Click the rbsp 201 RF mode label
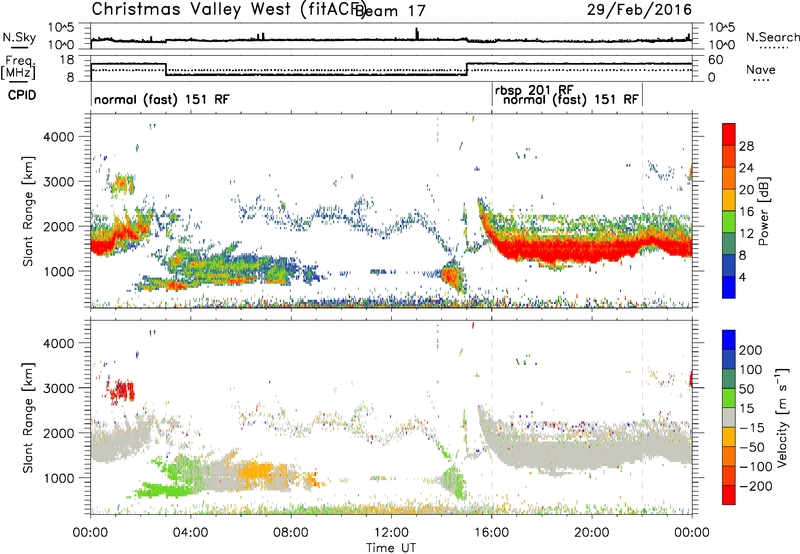The image size is (800, 554). pos(534,90)
